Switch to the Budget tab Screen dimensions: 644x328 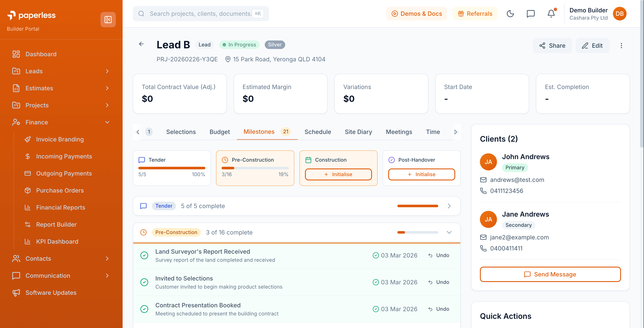point(219,132)
